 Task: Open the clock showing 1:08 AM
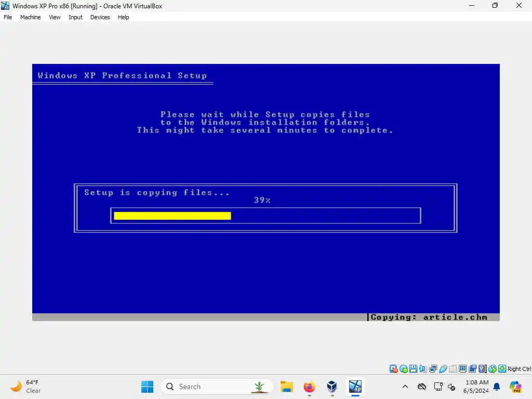pos(476,387)
